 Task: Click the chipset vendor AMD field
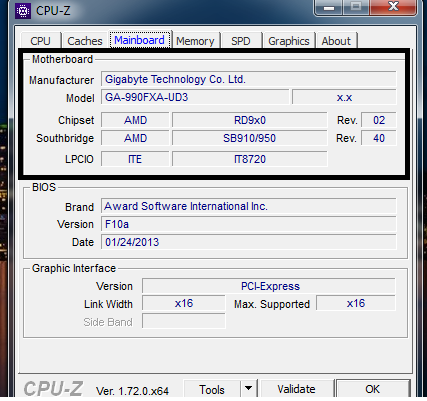tap(135, 120)
